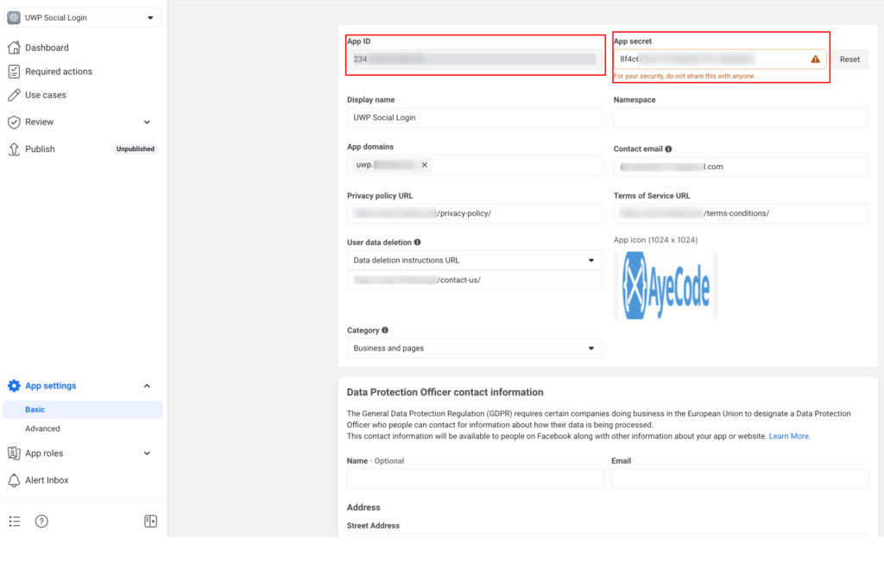Open the UWP Social Login app selector
The width and height of the screenshot is (884, 588).
click(x=82, y=17)
